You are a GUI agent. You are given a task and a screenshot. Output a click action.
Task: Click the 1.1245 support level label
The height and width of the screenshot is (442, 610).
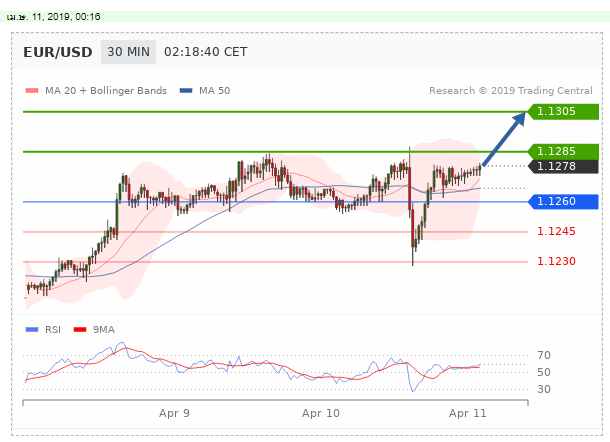pyautogui.click(x=556, y=231)
